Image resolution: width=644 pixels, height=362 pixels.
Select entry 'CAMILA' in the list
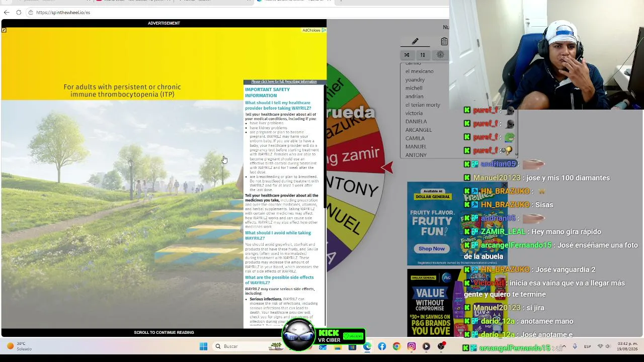click(415, 138)
